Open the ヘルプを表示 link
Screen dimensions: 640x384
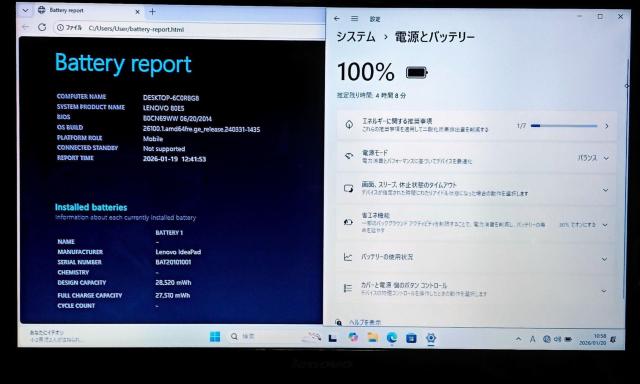click(x=364, y=322)
